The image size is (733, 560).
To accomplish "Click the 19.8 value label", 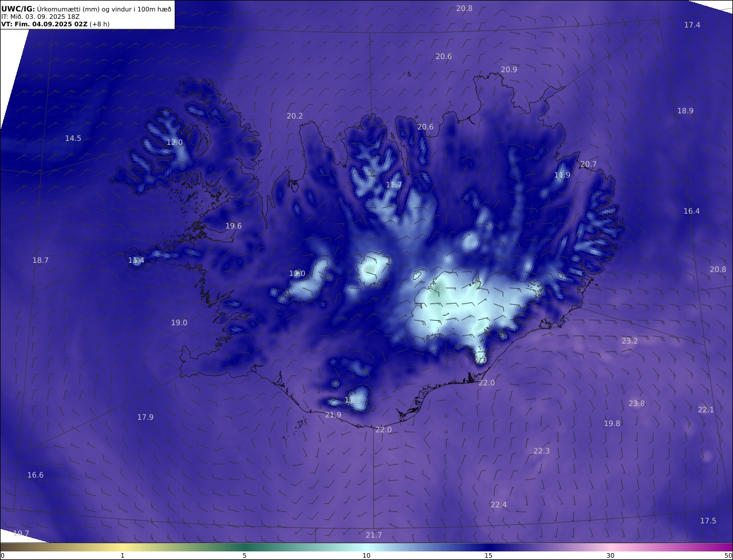I will tap(612, 424).
